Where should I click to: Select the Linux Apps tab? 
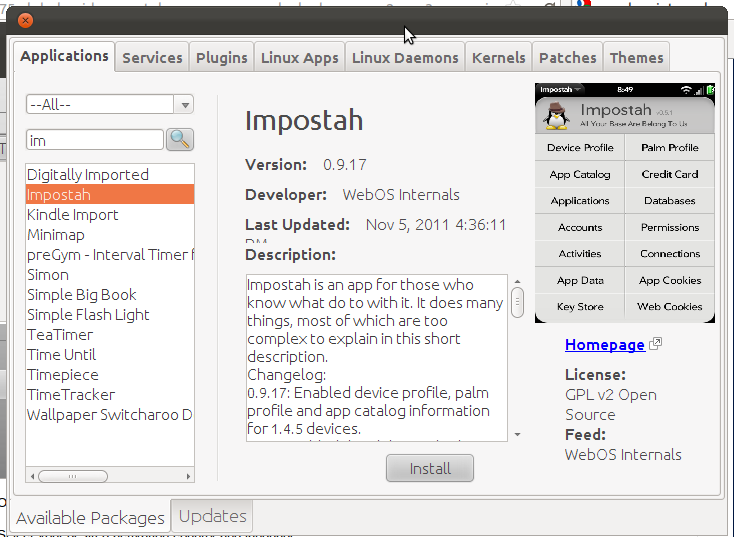(300, 58)
